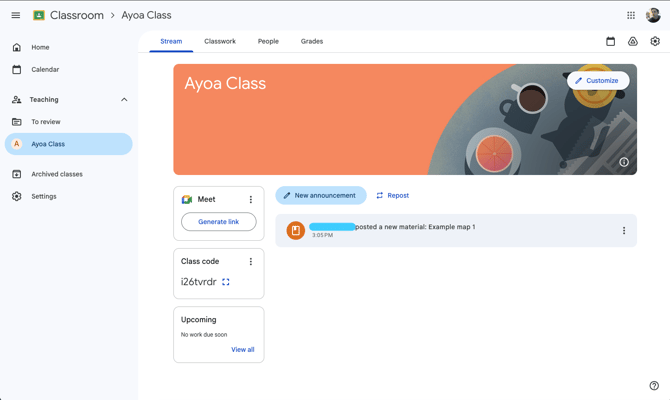The width and height of the screenshot is (670, 400).
Task: Open options for Example map 1 post
Action: [624, 231]
